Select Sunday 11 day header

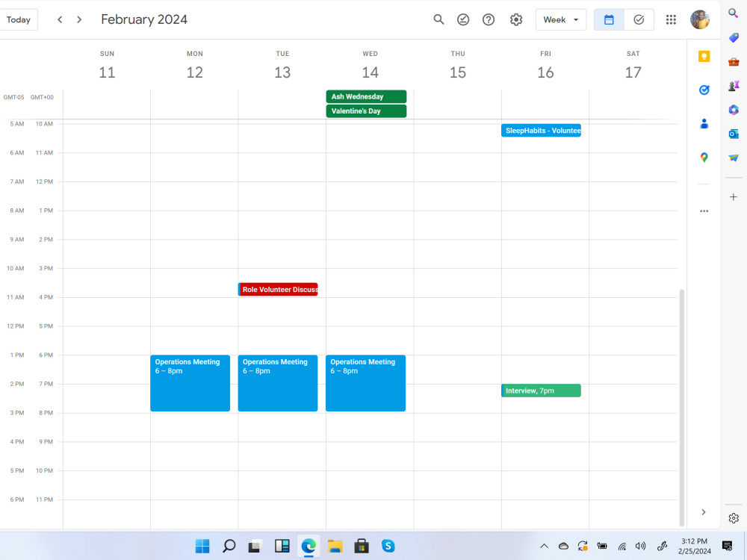point(107,72)
